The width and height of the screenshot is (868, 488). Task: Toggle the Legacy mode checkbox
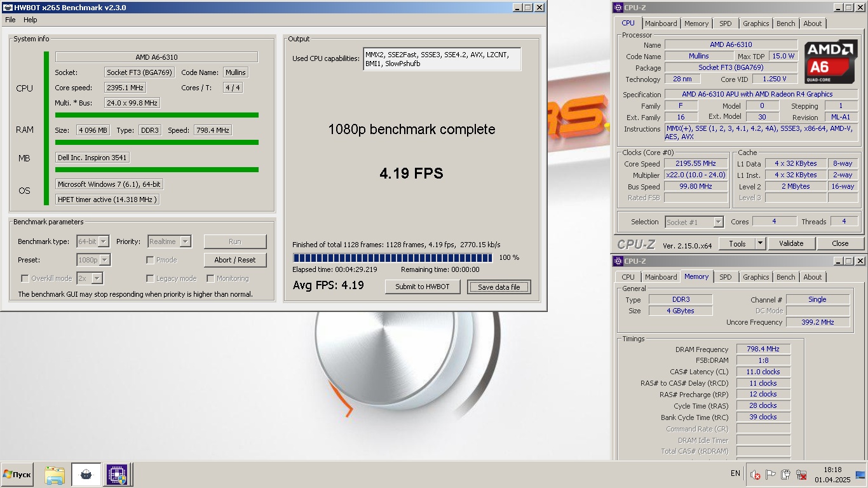[x=150, y=278]
